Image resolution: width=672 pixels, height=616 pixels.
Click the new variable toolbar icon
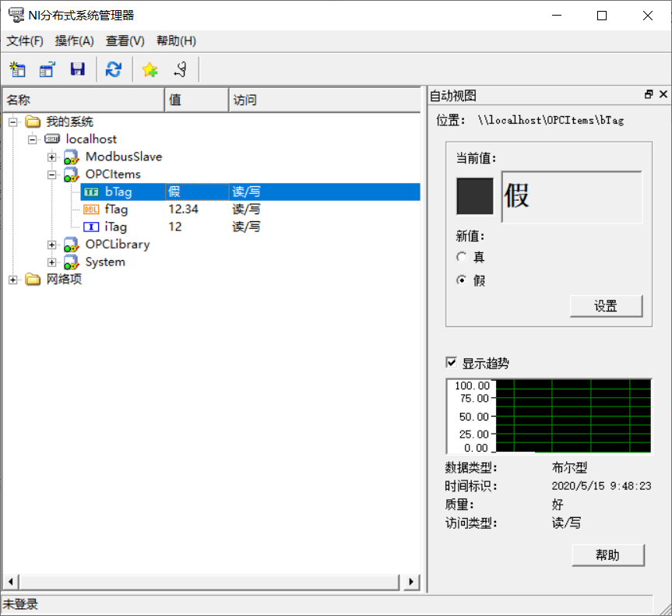click(47, 69)
